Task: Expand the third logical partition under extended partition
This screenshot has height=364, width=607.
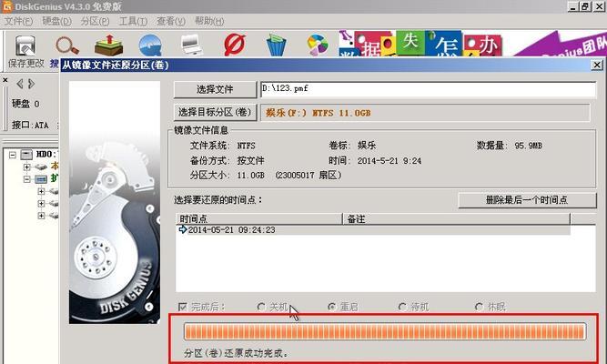Action: [x=41, y=216]
